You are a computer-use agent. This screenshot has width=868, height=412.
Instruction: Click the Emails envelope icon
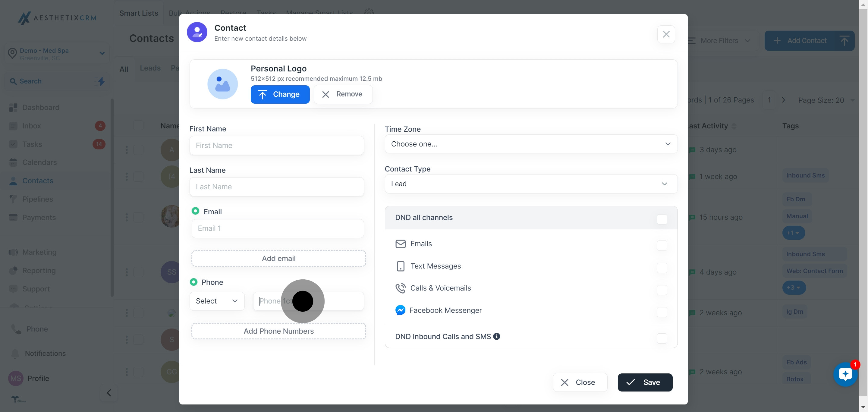[400, 244]
